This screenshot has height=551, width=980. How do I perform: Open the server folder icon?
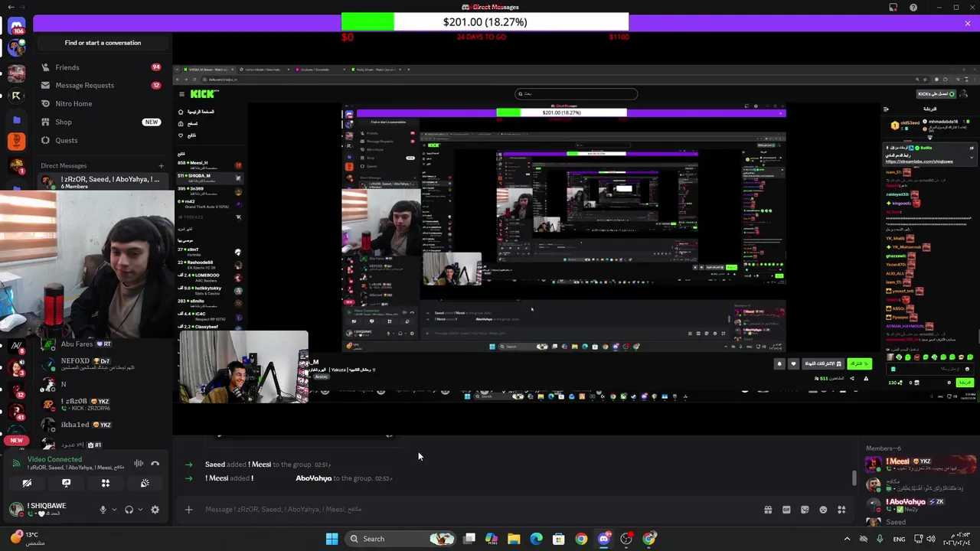[x=17, y=120]
